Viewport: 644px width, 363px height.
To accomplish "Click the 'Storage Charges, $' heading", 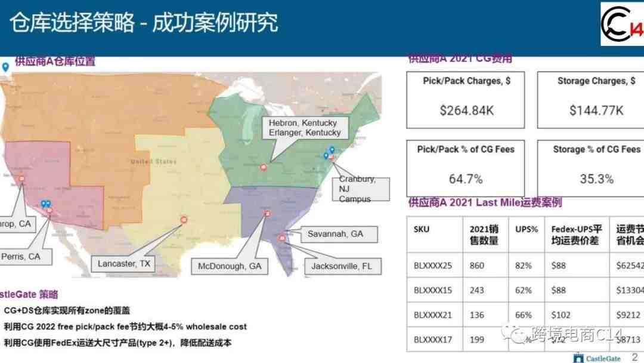I will click(x=596, y=81).
